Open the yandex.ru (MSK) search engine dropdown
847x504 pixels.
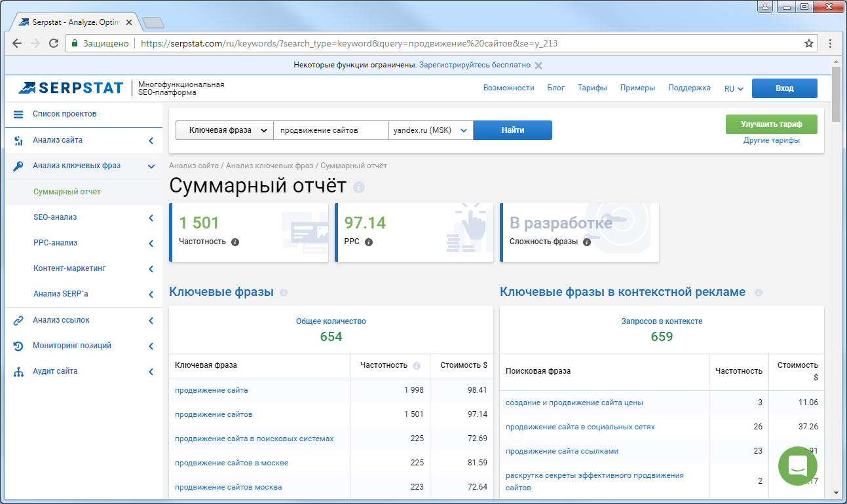[430, 130]
